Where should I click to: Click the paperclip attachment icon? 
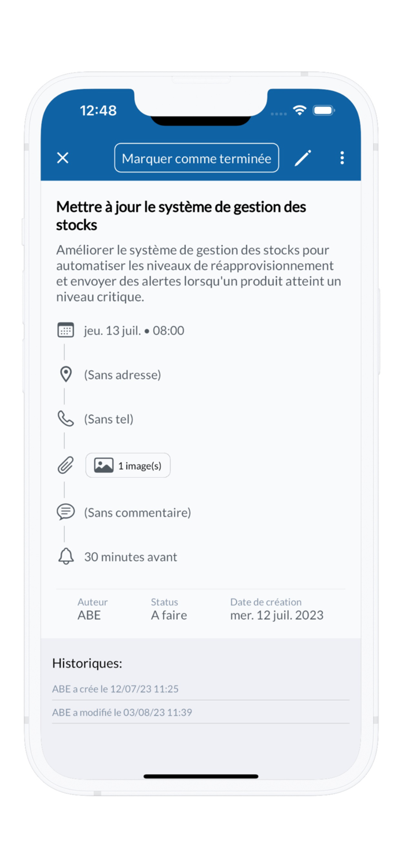[x=65, y=465]
